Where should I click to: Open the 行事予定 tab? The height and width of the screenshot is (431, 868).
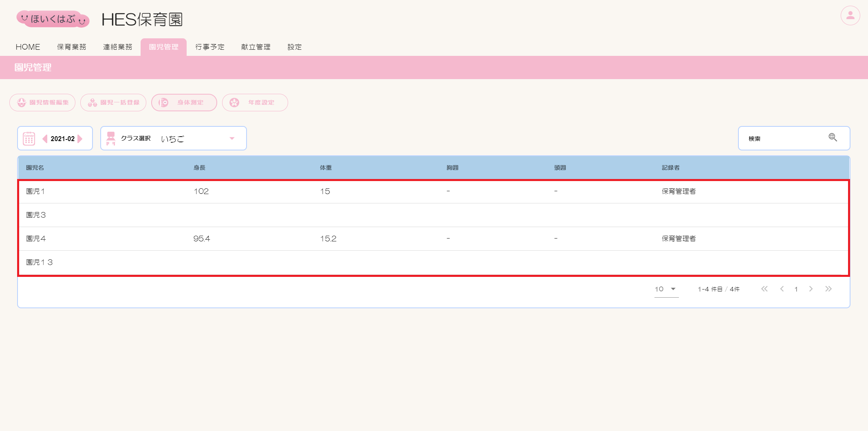(209, 47)
